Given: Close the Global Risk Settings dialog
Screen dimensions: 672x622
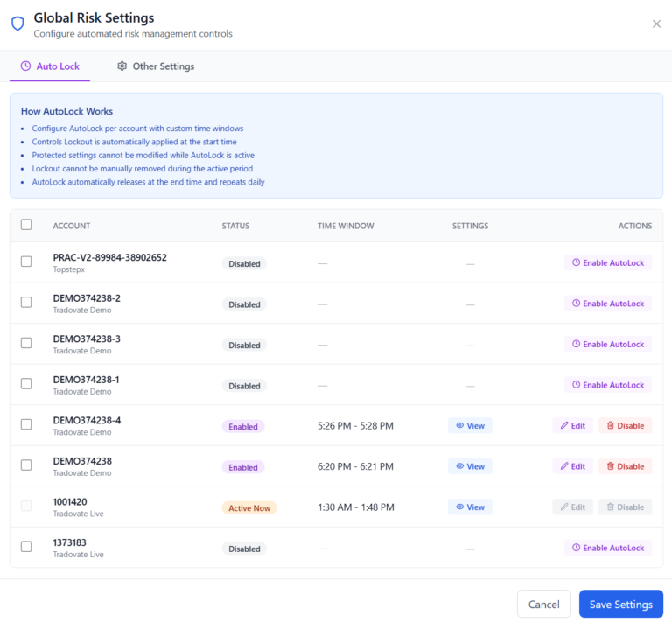Looking at the screenshot, I should pyautogui.click(x=656, y=24).
